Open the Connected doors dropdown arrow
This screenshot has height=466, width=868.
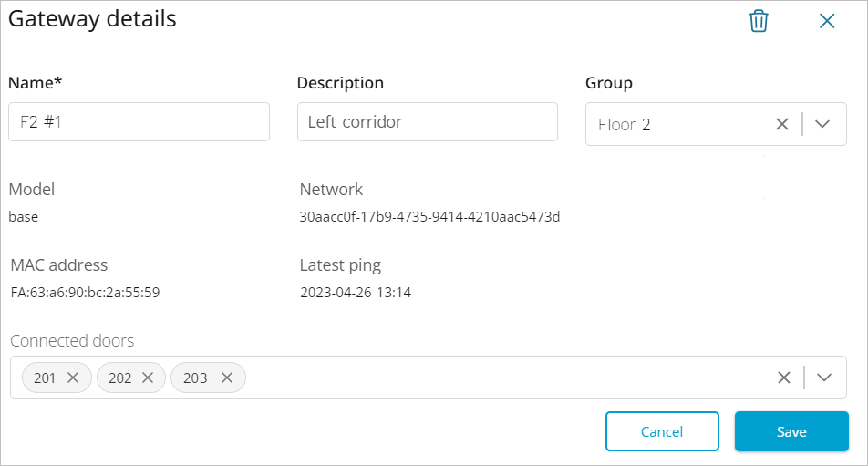pos(825,378)
